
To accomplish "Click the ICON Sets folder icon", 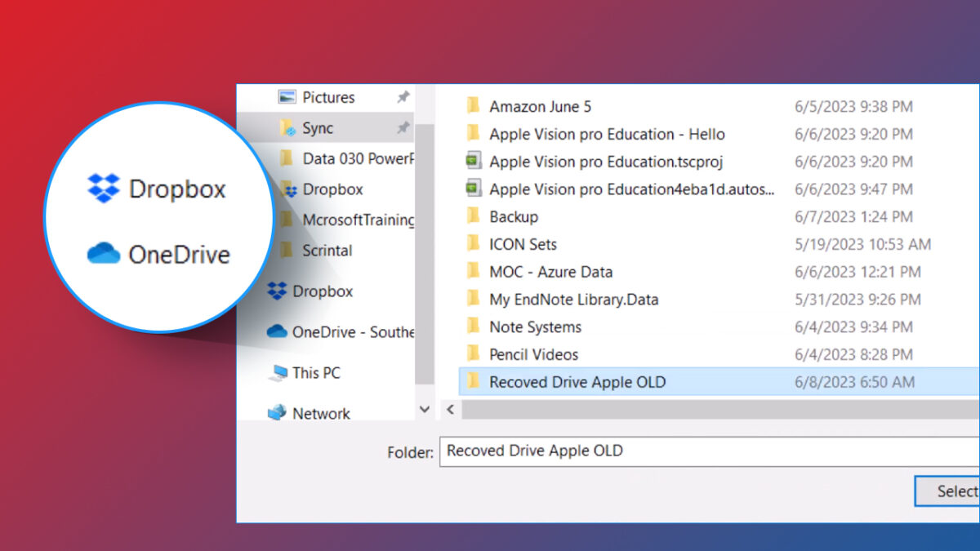I will pyautogui.click(x=472, y=244).
